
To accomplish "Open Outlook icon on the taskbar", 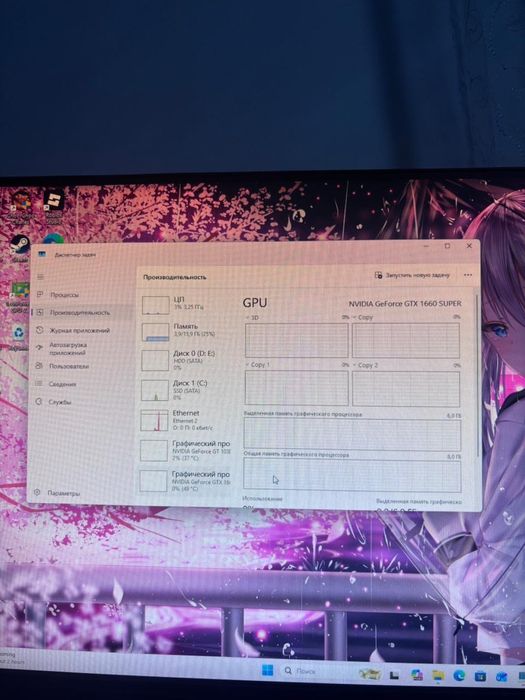I will coord(501,676).
